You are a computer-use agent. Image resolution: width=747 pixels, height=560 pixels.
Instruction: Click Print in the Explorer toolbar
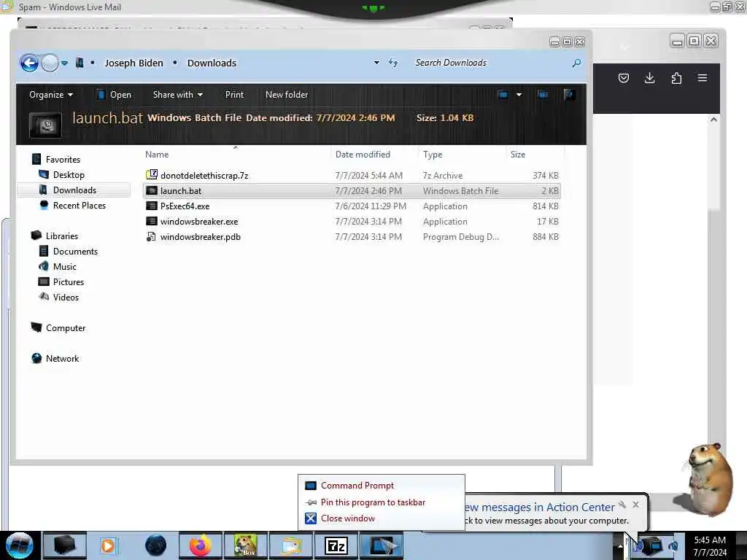click(234, 94)
